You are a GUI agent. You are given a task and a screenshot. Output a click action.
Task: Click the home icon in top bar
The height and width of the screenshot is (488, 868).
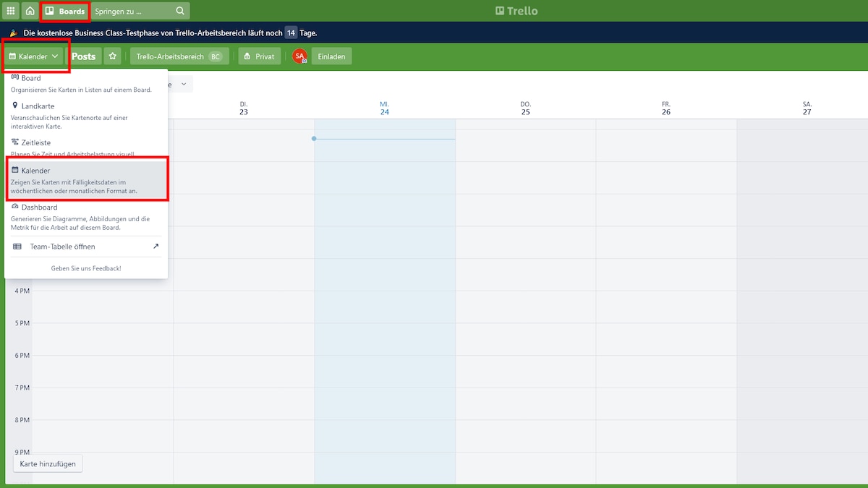(x=29, y=10)
